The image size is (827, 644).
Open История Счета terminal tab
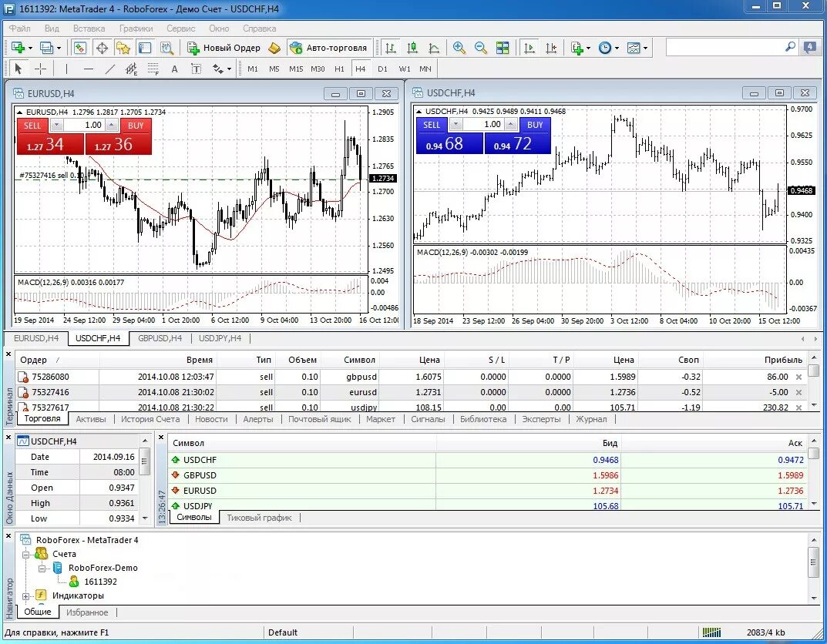(x=150, y=420)
